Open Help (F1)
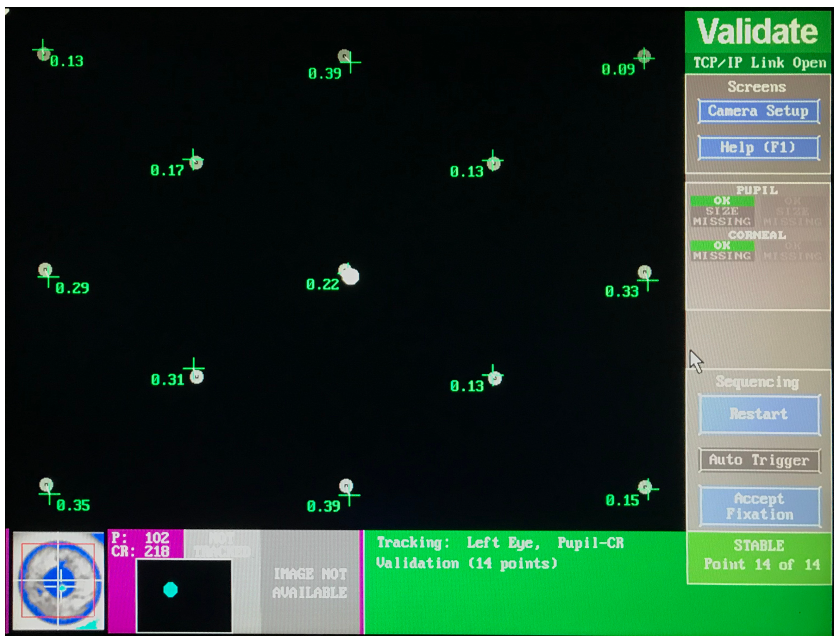Image resolution: width=840 pixels, height=642 pixels. pyautogui.click(x=758, y=148)
